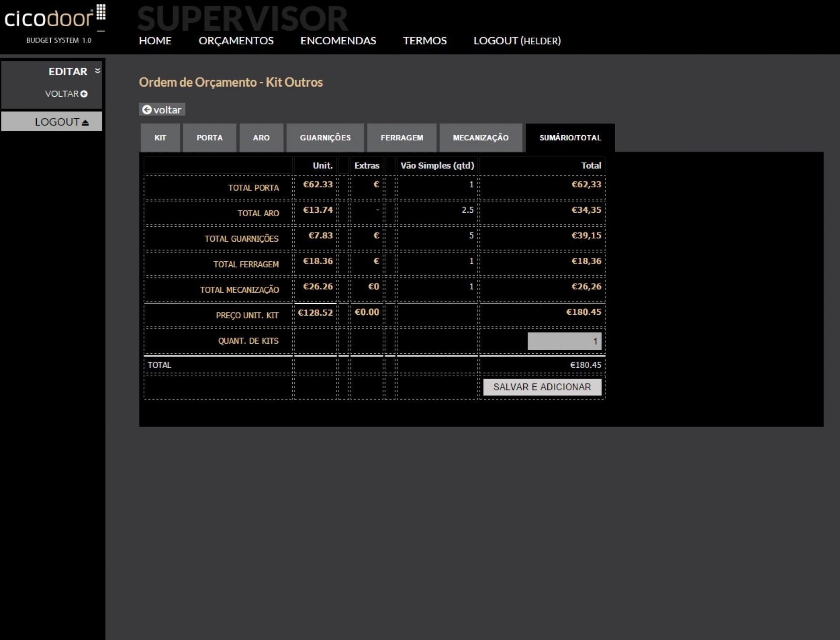Screen dimensions: 840x640
Task: Open the ENCOMENDAS page
Action: tap(338, 41)
